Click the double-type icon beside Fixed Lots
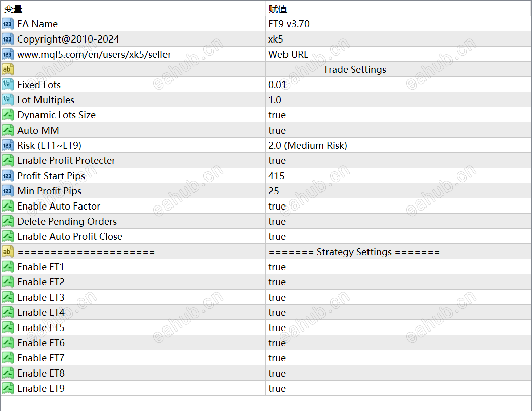This screenshot has width=532, height=411. pyautogui.click(x=8, y=85)
